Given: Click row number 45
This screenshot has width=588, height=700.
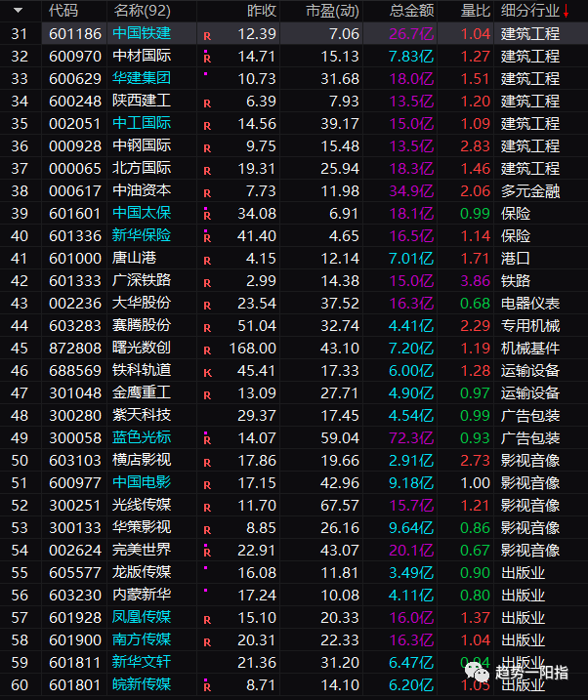Looking at the screenshot, I should click(20, 348).
